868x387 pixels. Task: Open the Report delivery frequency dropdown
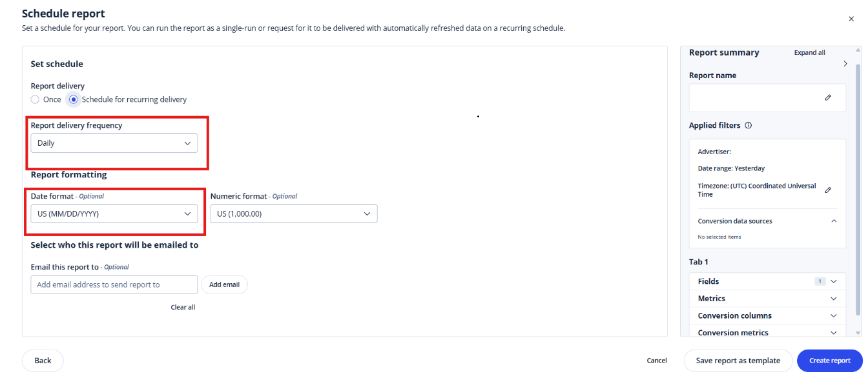[x=114, y=143]
